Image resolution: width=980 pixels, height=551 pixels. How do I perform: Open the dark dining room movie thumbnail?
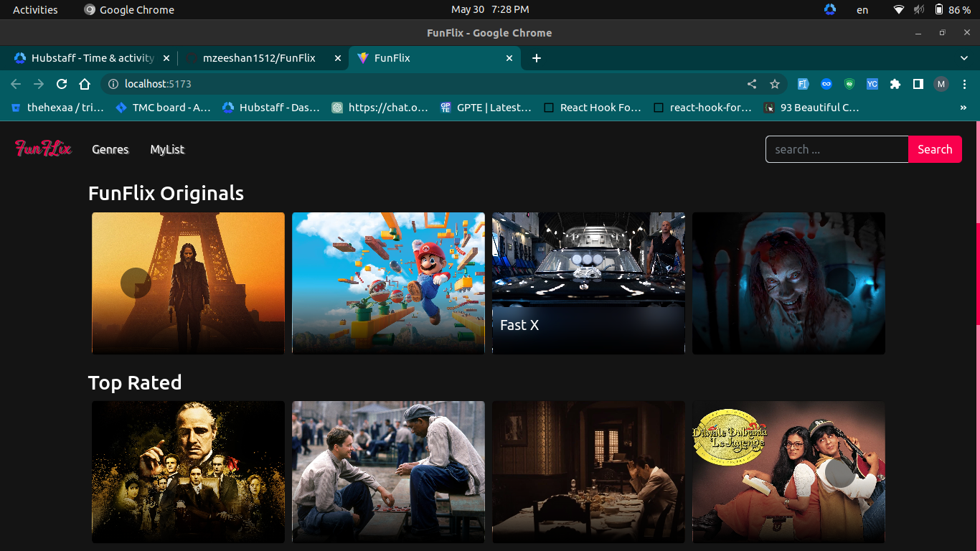click(x=588, y=471)
